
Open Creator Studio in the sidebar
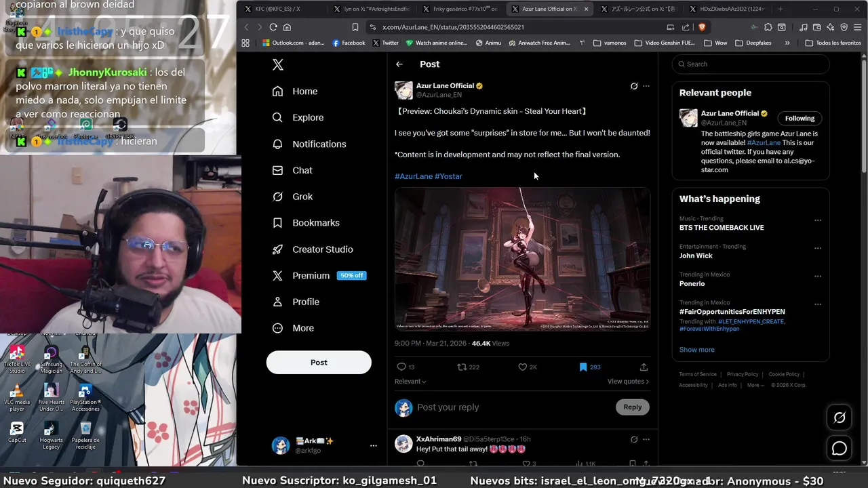pos(313,249)
